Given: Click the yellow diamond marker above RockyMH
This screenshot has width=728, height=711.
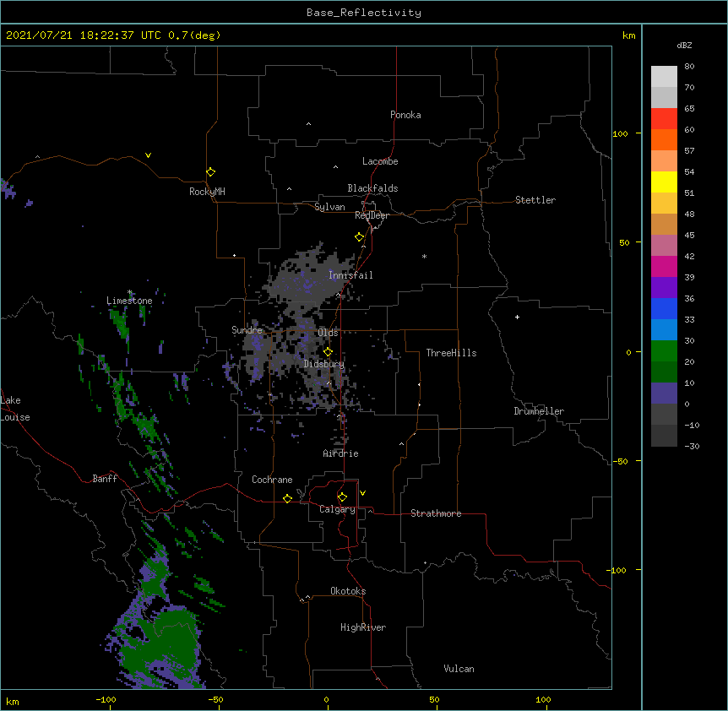Looking at the screenshot, I should 211,172.
